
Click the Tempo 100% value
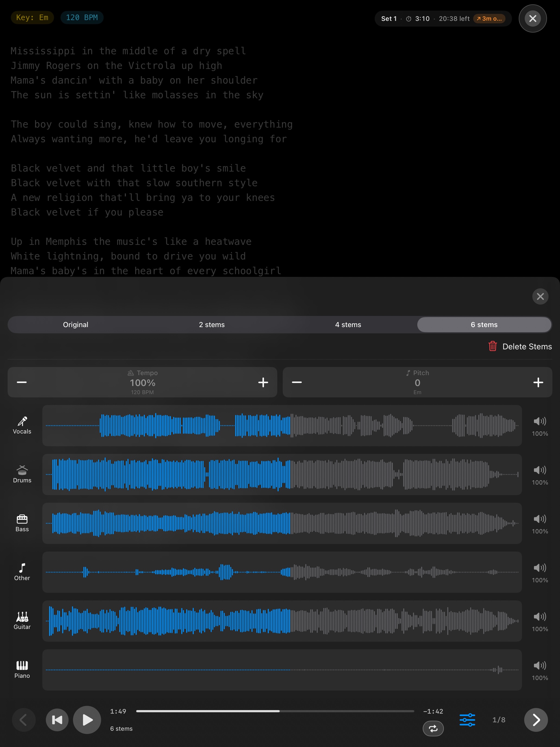coord(142,383)
